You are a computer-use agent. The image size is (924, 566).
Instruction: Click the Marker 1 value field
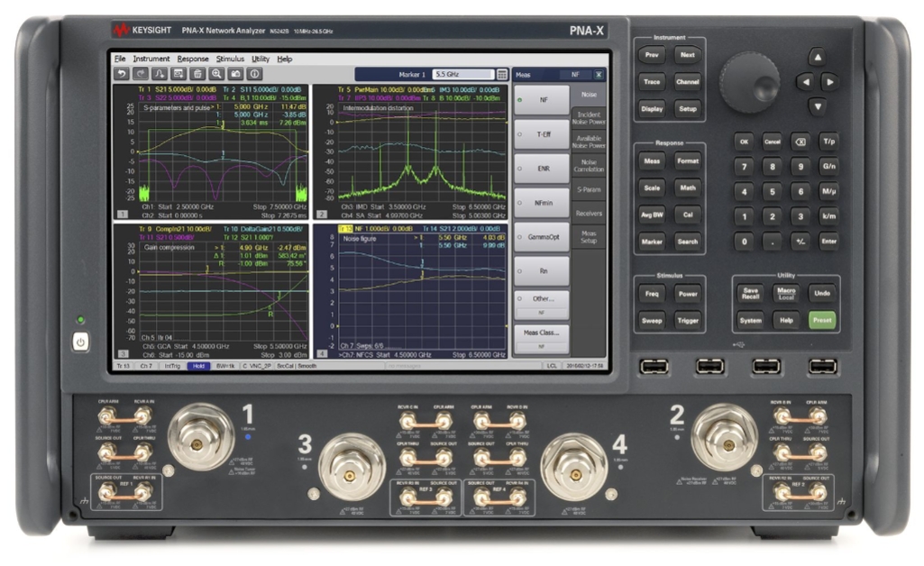tap(462, 72)
